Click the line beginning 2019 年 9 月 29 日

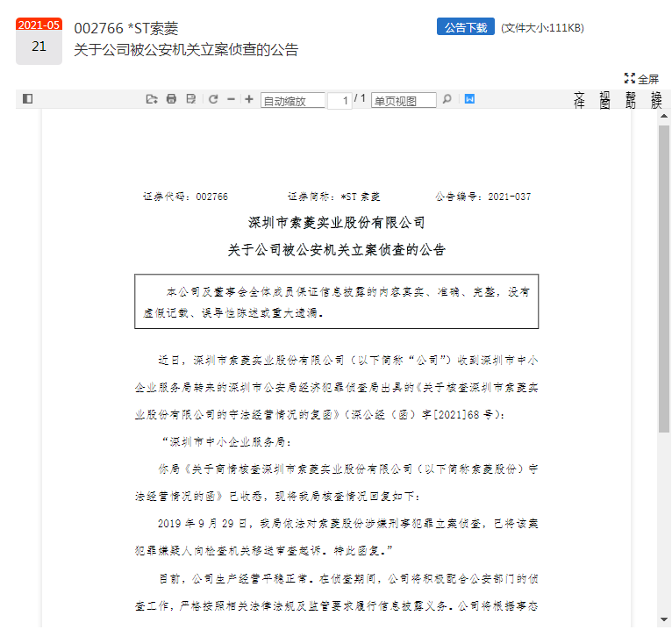point(347,524)
